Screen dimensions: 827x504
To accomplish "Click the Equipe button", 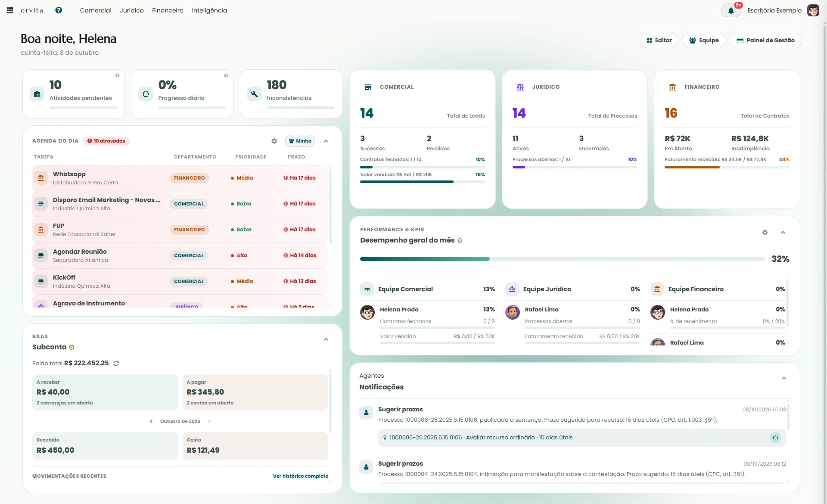I will [704, 40].
